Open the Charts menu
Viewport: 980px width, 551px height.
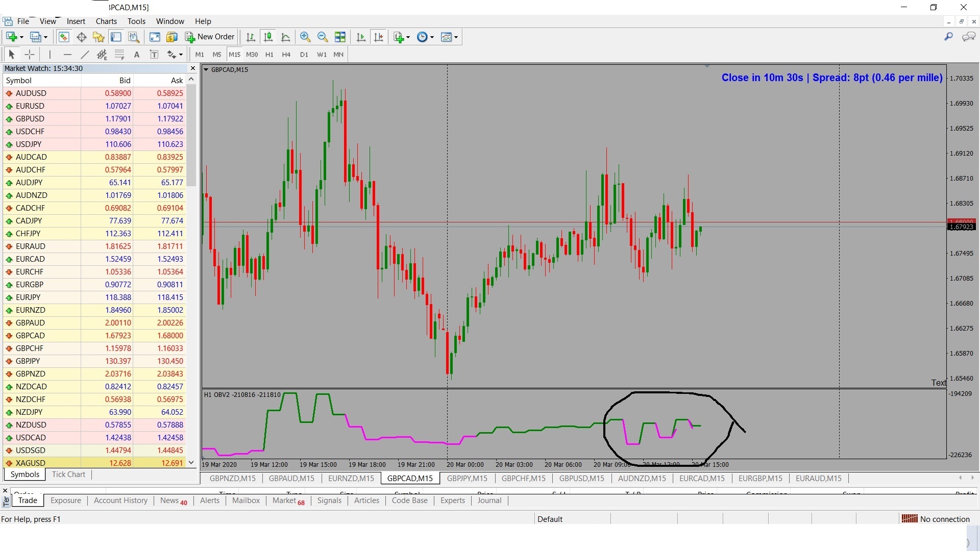106,21
